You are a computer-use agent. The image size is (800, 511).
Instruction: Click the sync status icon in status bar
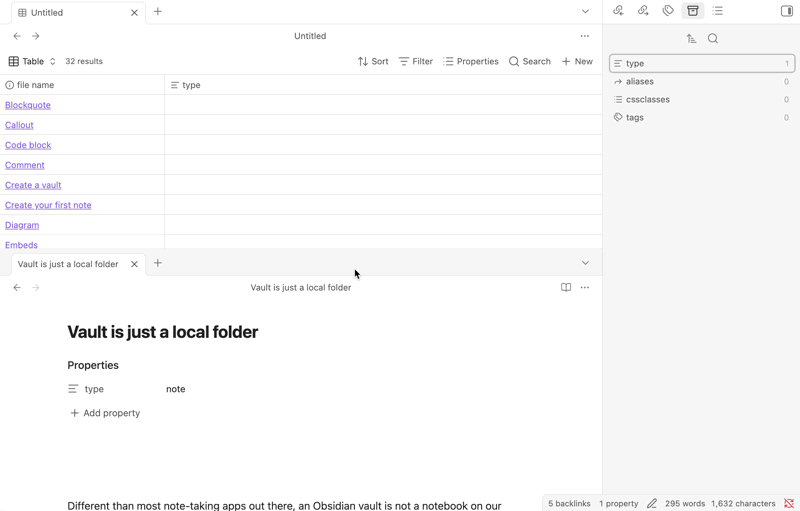coord(789,503)
